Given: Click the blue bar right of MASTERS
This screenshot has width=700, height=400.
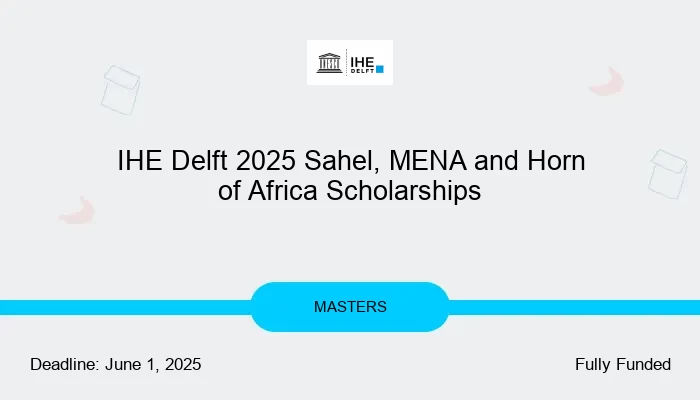Looking at the screenshot, I should (574, 308).
